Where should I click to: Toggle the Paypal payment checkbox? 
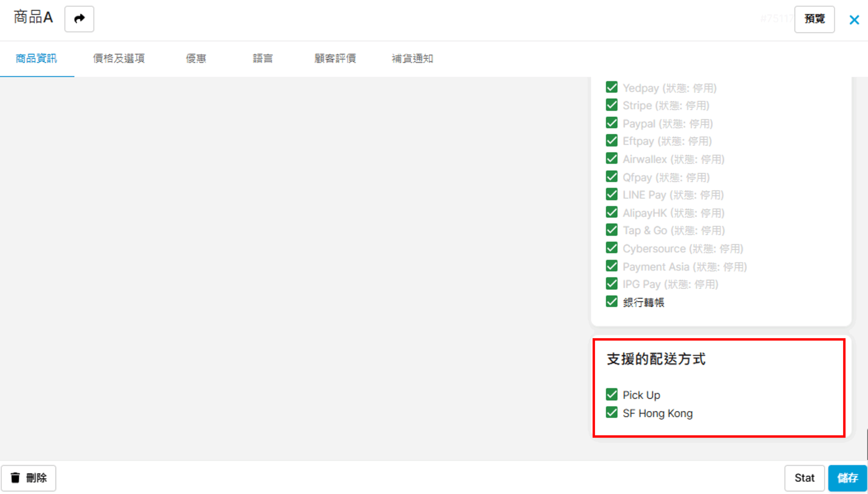click(x=611, y=123)
